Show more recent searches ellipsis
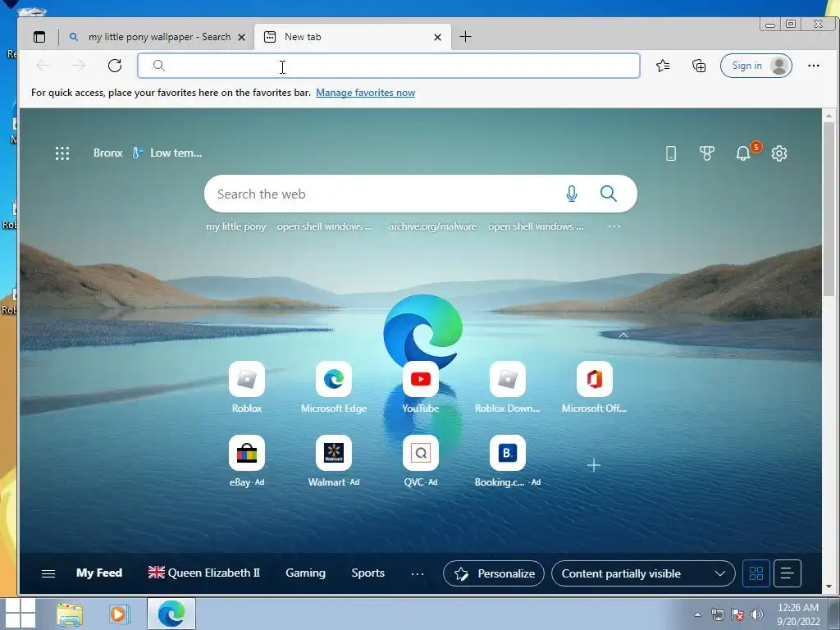The width and height of the screenshot is (840, 630). (x=614, y=226)
